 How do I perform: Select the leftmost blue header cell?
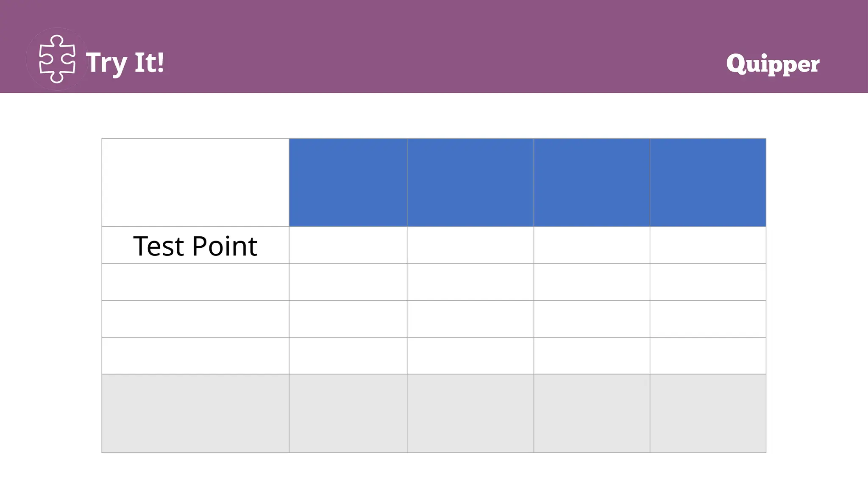tap(348, 183)
